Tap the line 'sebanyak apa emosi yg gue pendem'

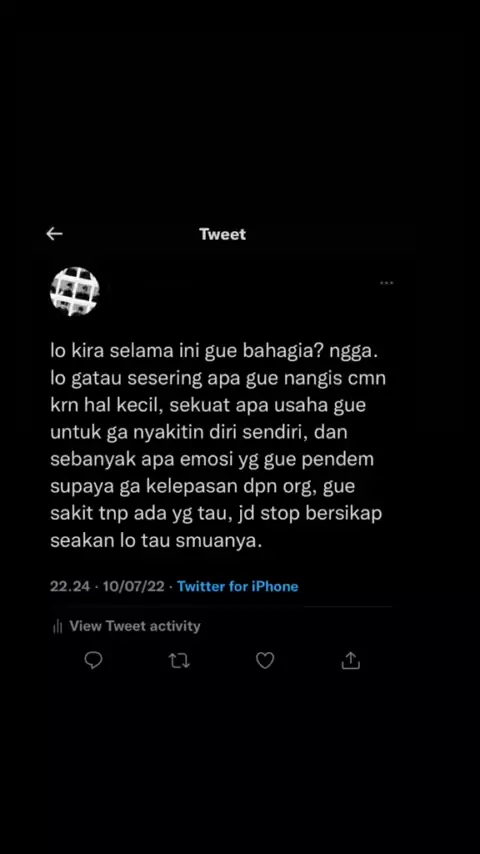(212, 460)
